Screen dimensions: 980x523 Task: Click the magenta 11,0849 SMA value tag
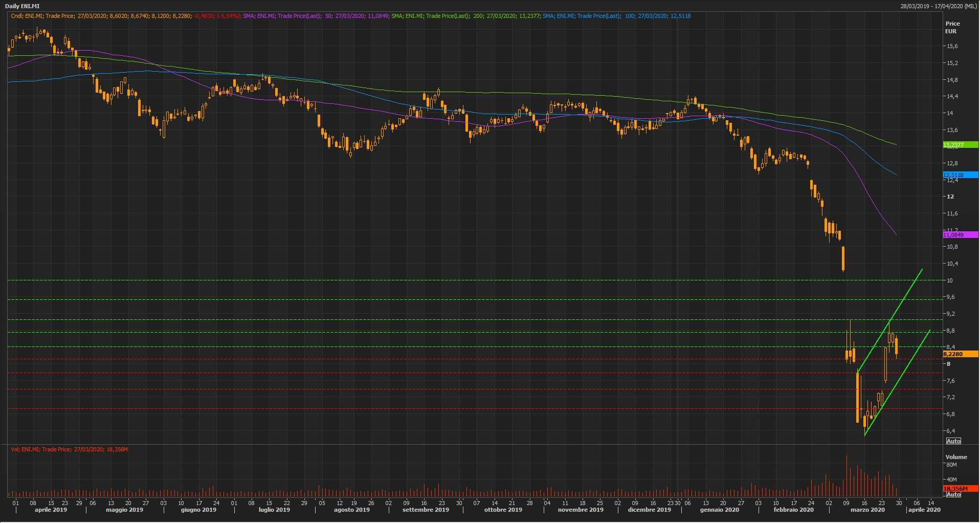(x=960, y=235)
